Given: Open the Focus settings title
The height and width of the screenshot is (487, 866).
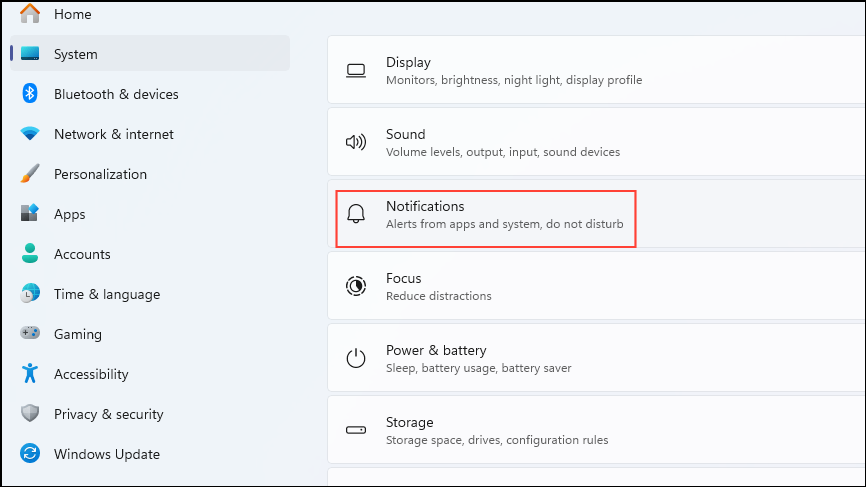Looking at the screenshot, I should coord(403,278).
